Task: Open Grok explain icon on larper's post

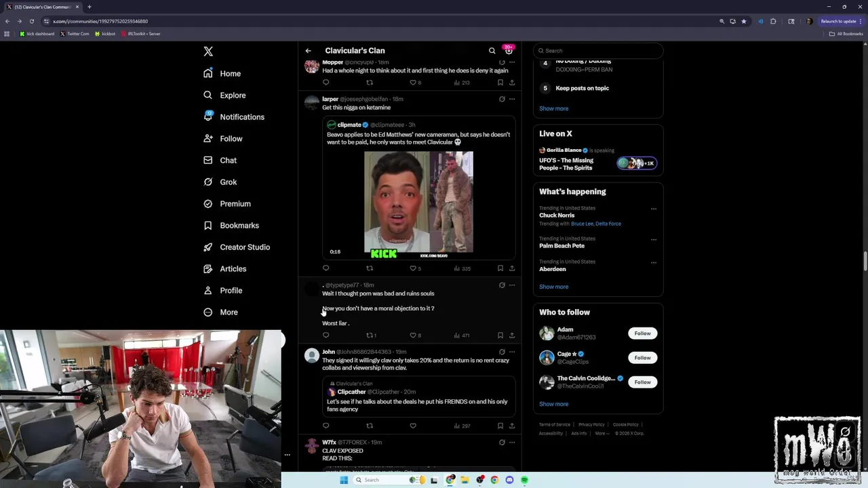Action: pyautogui.click(x=502, y=99)
